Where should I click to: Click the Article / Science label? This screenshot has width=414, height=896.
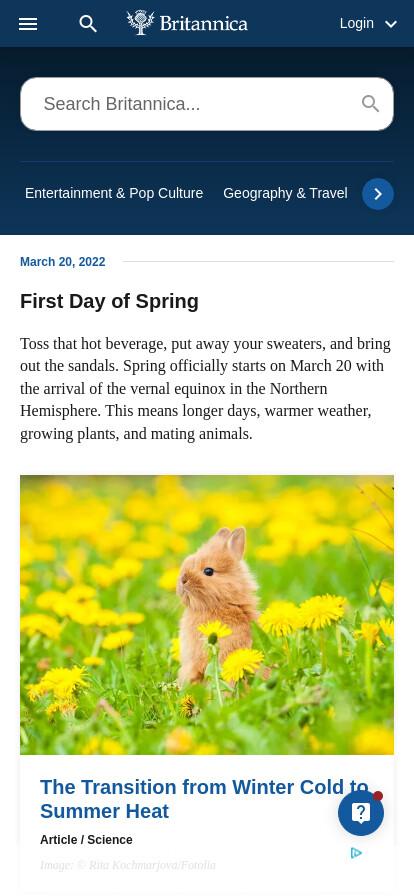tap(86, 840)
